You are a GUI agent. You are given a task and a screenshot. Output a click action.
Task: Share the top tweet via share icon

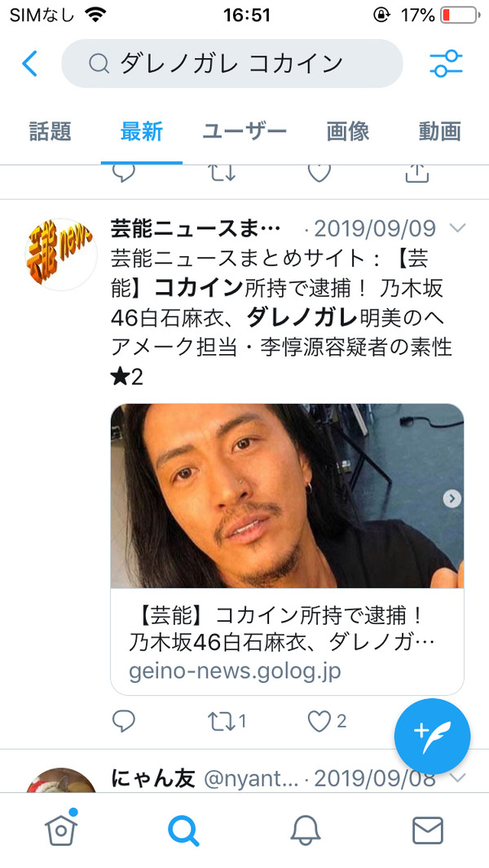click(417, 173)
